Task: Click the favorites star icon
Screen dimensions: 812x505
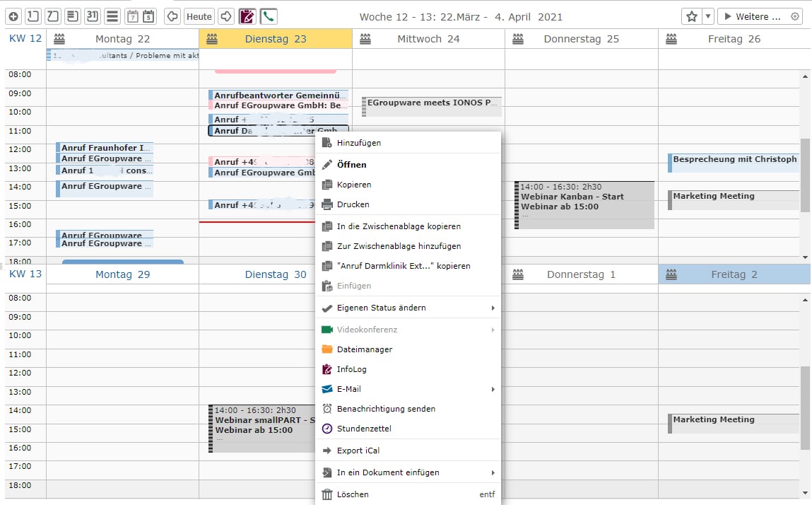Action: pos(691,16)
